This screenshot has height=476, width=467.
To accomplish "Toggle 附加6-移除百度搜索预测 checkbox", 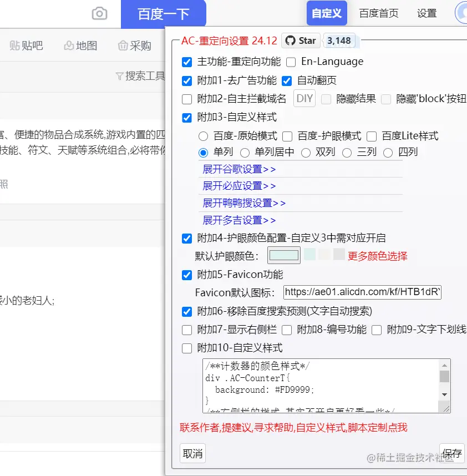I will [x=187, y=312].
